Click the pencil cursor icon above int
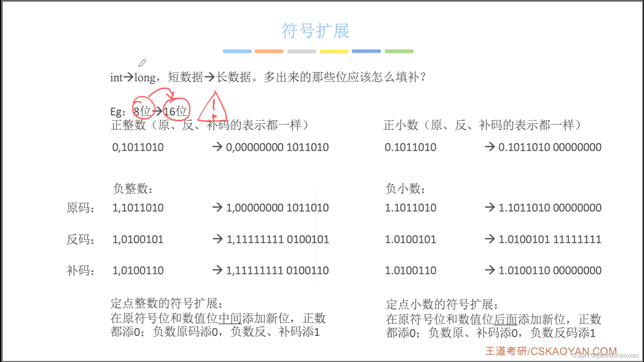This screenshot has height=362, width=644. [142, 63]
